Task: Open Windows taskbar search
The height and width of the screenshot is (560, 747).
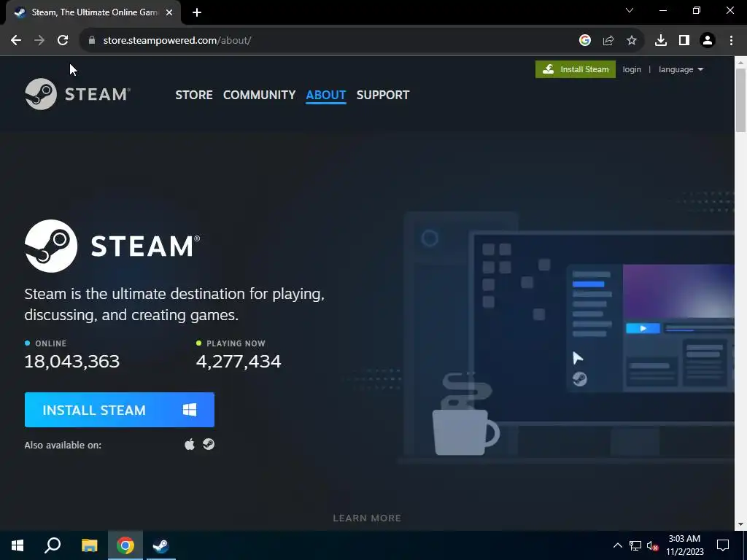Action: pos(53,545)
